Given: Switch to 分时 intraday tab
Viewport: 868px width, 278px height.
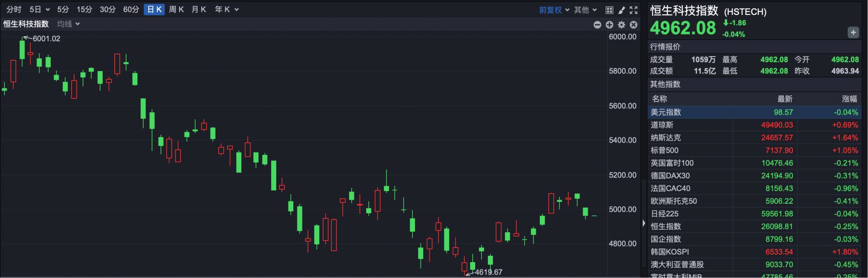Looking at the screenshot, I should pyautogui.click(x=14, y=10).
